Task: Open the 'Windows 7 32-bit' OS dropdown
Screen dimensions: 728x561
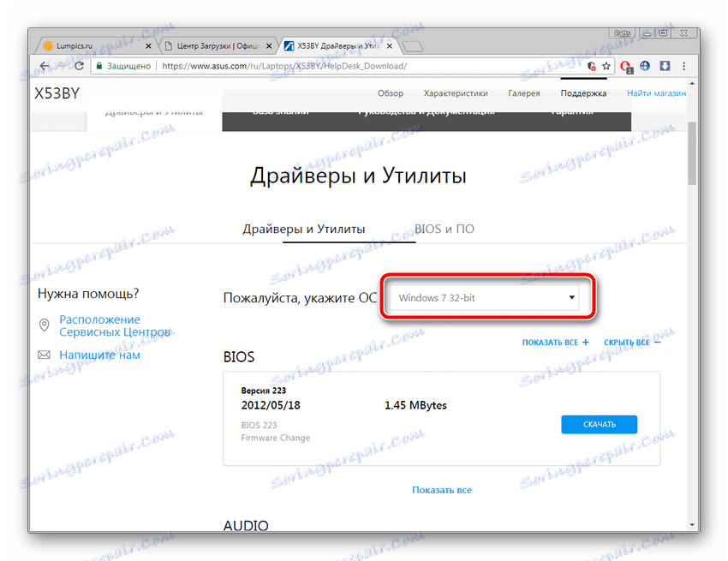Action: (x=486, y=297)
